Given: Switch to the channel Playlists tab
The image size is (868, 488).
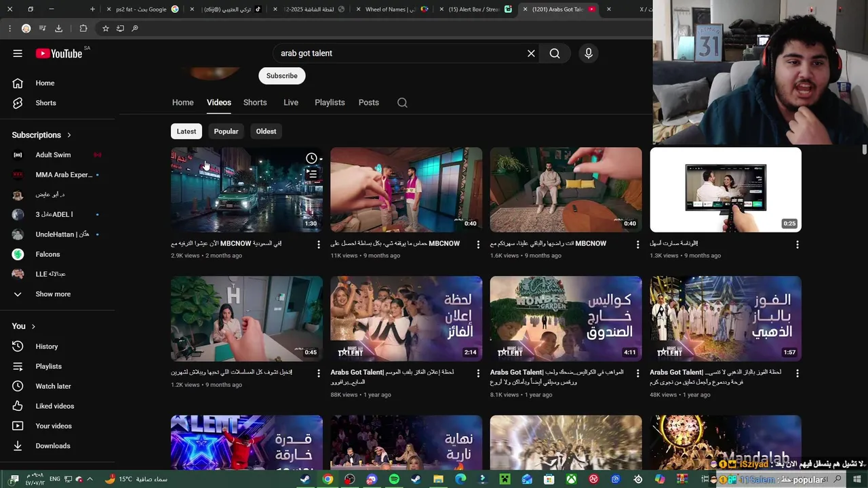Looking at the screenshot, I should [330, 102].
